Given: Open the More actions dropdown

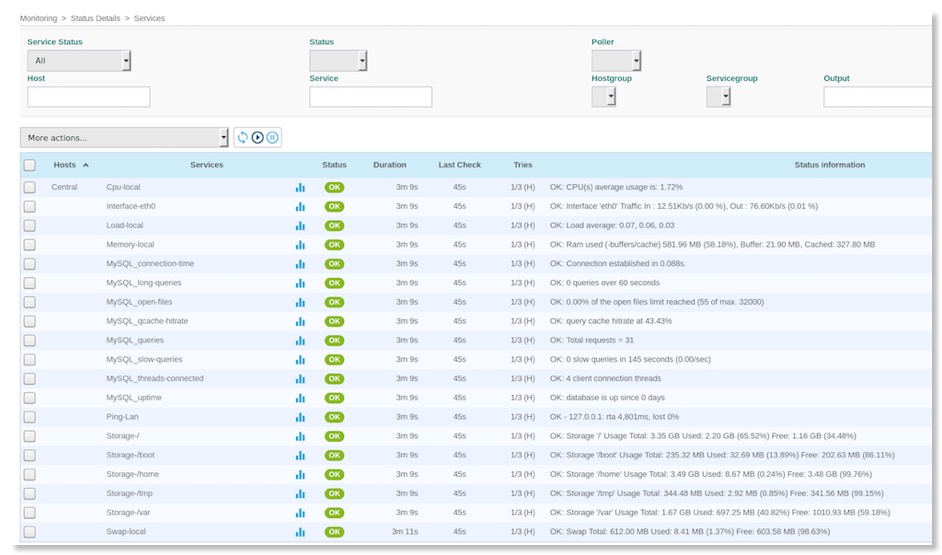Looking at the screenshot, I should (x=124, y=138).
